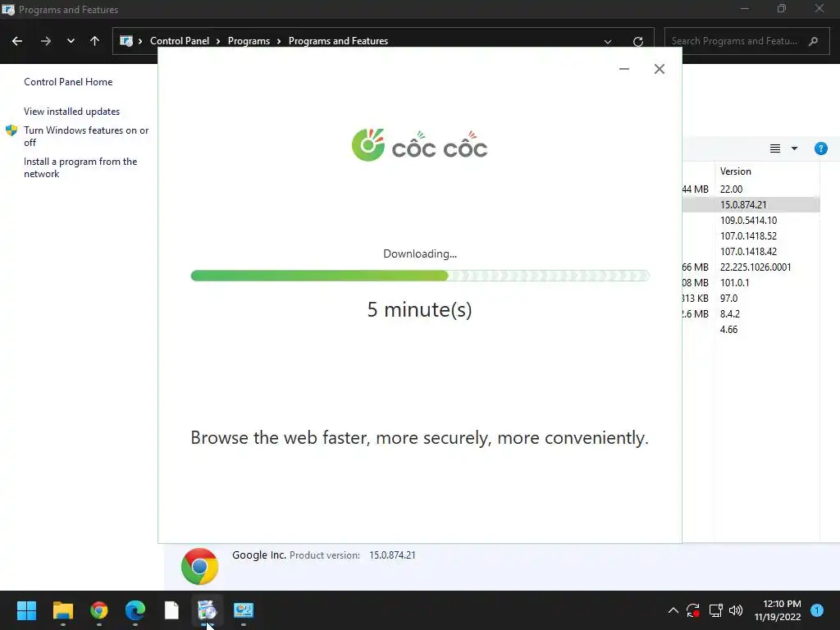Click the Control Panel taskbar icon

click(243, 610)
